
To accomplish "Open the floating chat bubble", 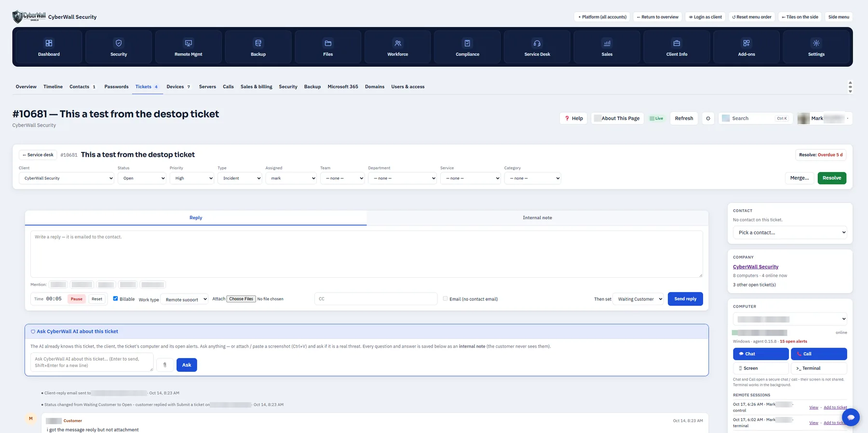I will pyautogui.click(x=851, y=417).
